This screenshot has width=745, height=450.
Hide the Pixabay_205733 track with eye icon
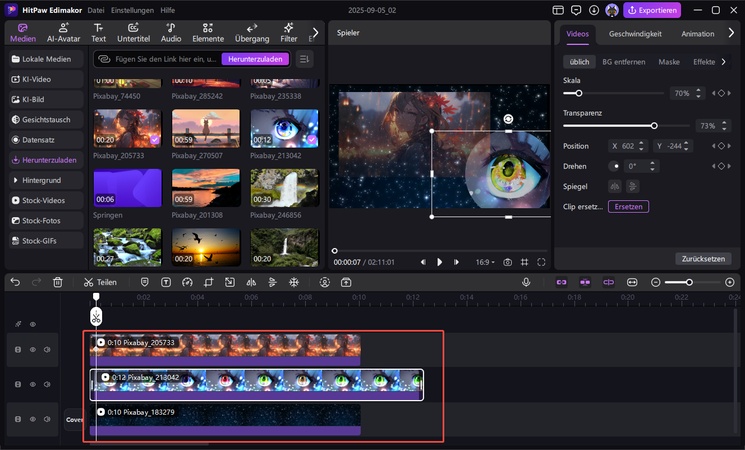(x=33, y=350)
